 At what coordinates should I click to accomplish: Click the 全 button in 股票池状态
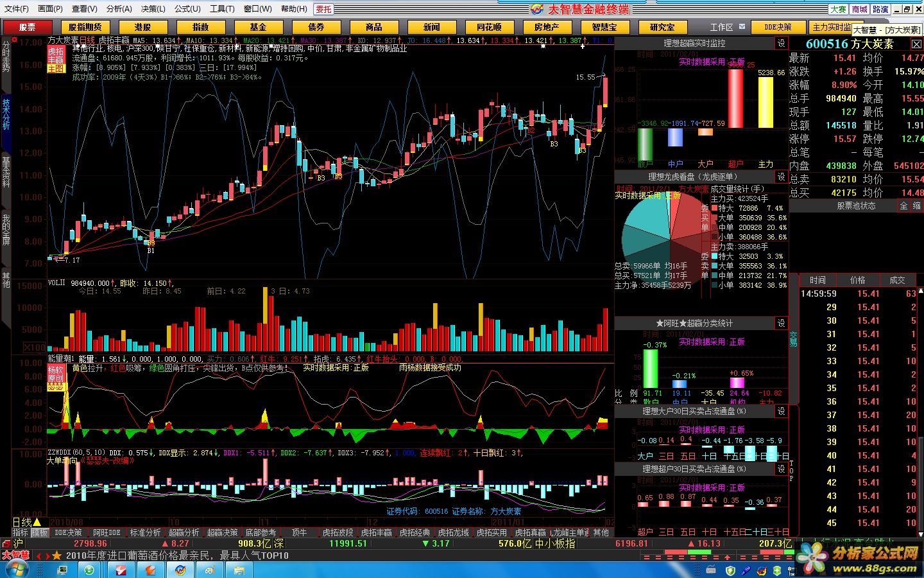904,206
